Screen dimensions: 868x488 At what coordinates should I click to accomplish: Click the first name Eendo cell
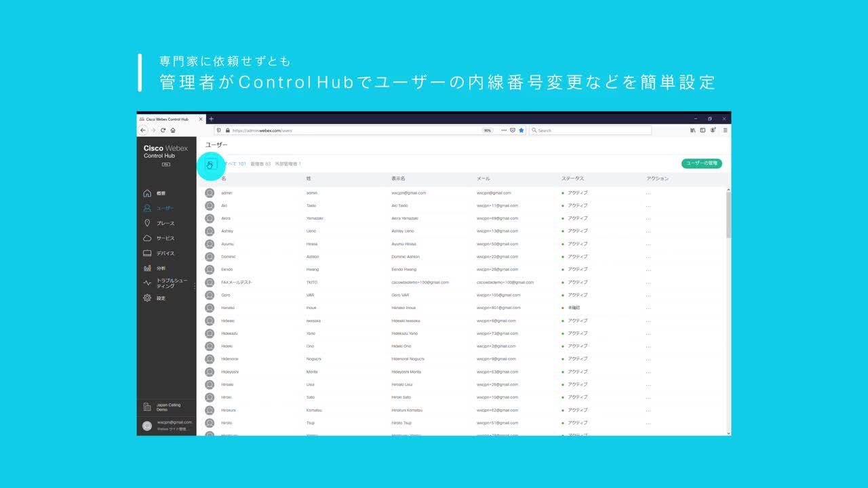coord(227,269)
